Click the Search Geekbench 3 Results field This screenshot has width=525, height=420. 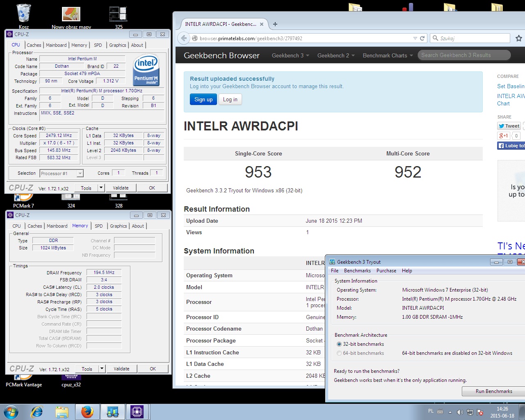464,55
